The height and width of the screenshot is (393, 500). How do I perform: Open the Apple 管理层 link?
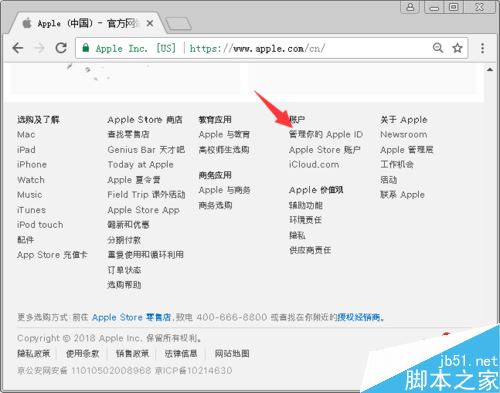tap(406, 150)
